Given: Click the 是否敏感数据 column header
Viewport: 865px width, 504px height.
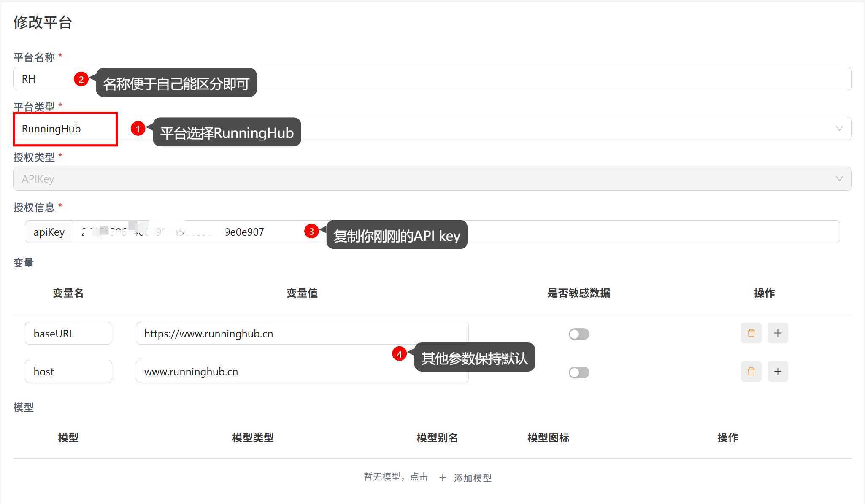Looking at the screenshot, I should click(579, 293).
